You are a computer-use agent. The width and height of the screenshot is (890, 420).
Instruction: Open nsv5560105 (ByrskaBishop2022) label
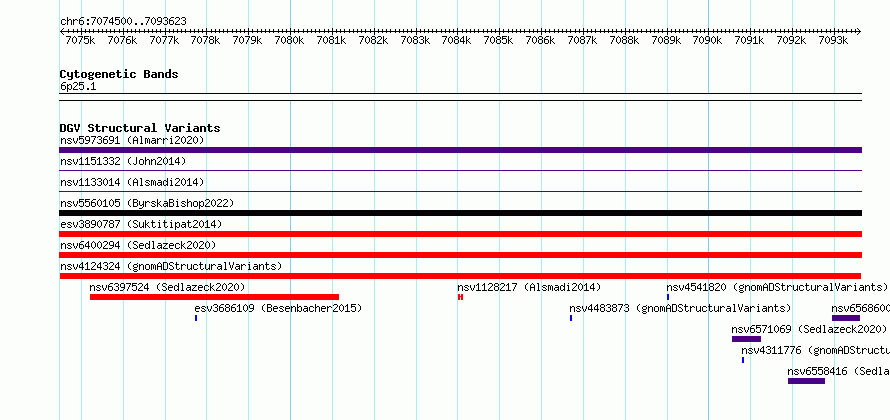coord(146,203)
